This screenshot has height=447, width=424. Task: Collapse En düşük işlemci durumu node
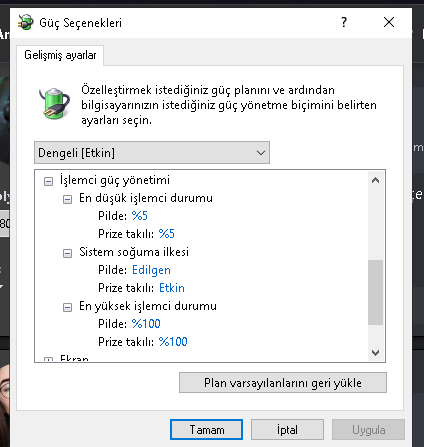point(67,199)
